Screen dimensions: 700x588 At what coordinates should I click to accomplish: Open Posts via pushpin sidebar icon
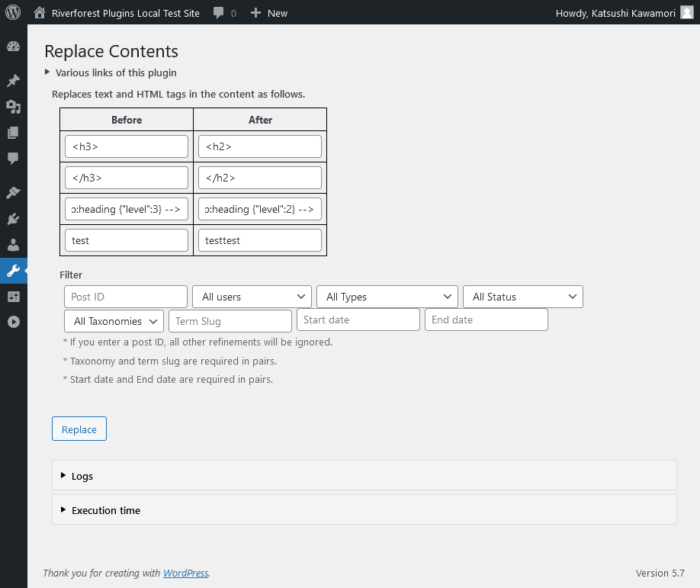pyautogui.click(x=14, y=80)
